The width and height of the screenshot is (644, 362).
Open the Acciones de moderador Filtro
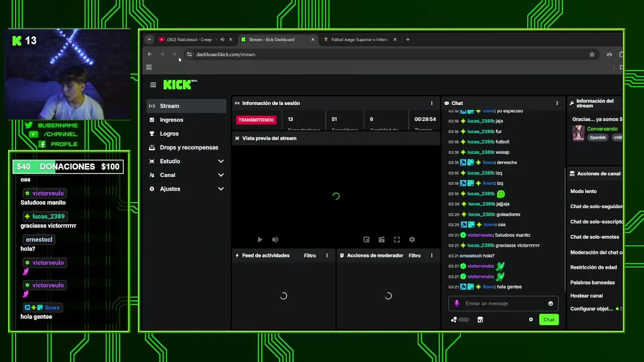point(415,255)
